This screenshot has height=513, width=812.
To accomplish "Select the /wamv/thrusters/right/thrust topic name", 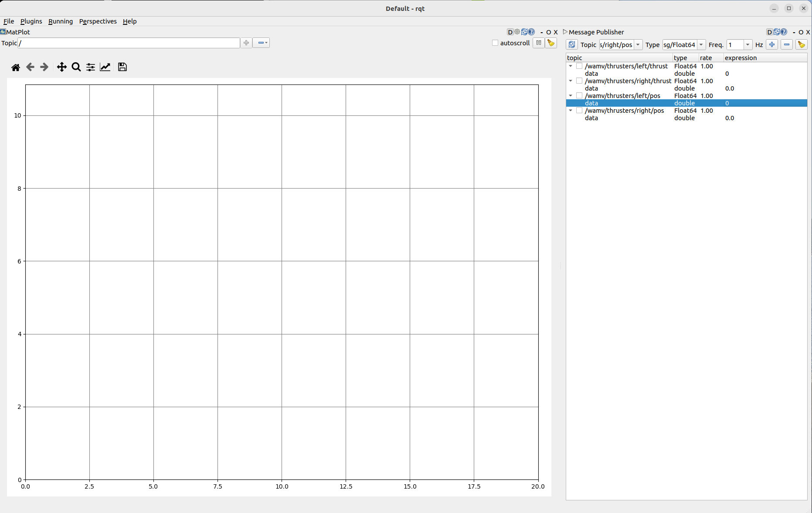I will click(x=628, y=81).
